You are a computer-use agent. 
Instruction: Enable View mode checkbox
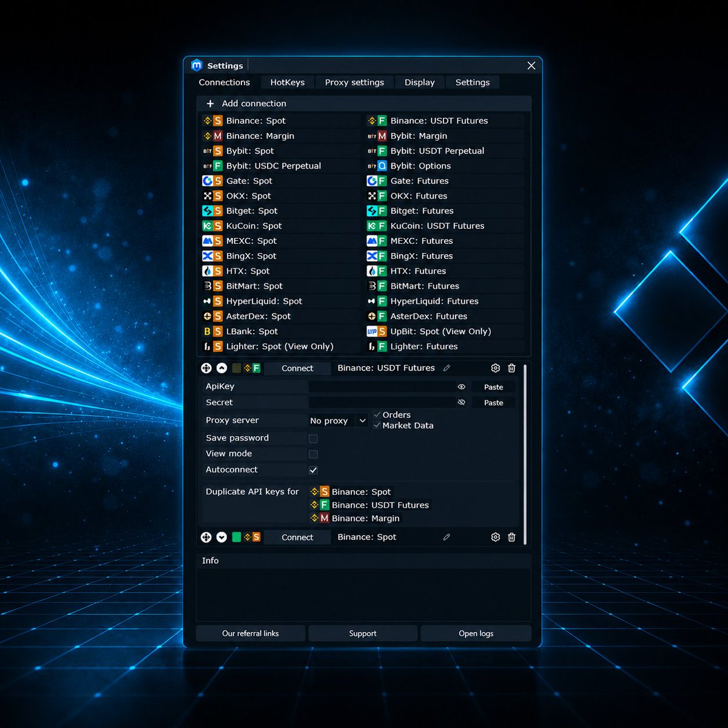(x=313, y=454)
